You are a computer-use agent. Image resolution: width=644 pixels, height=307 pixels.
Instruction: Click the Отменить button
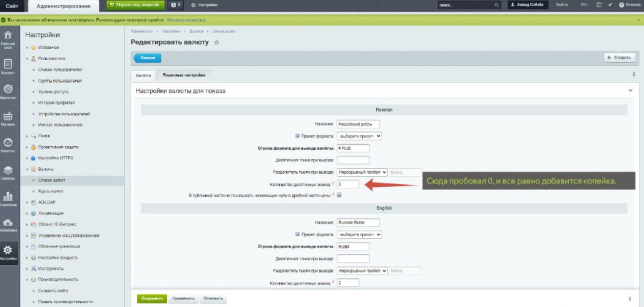[213, 299]
